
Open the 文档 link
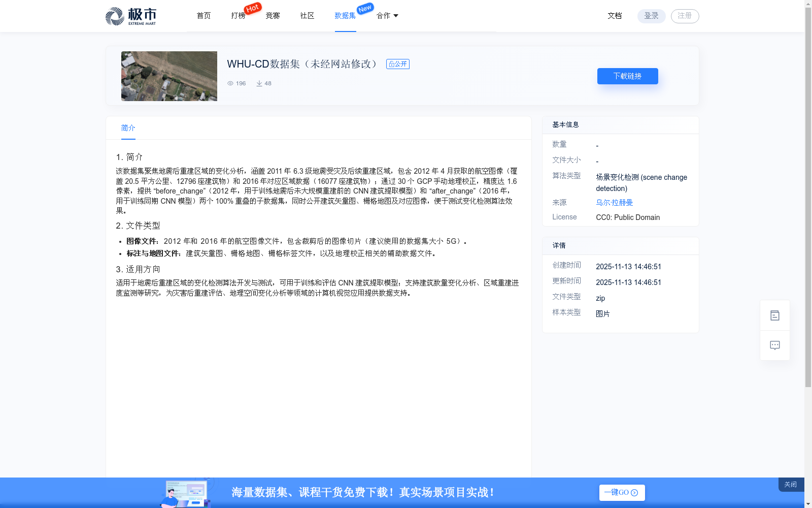[615, 16]
